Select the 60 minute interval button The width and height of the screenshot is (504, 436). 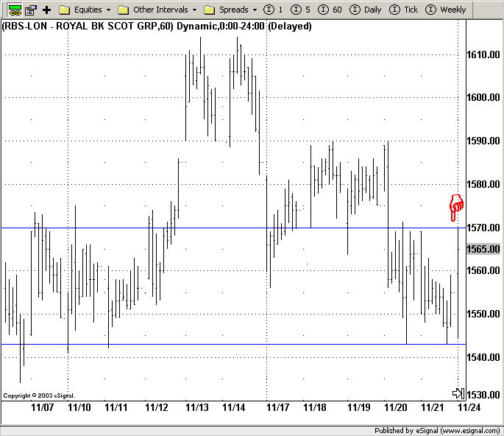point(330,10)
